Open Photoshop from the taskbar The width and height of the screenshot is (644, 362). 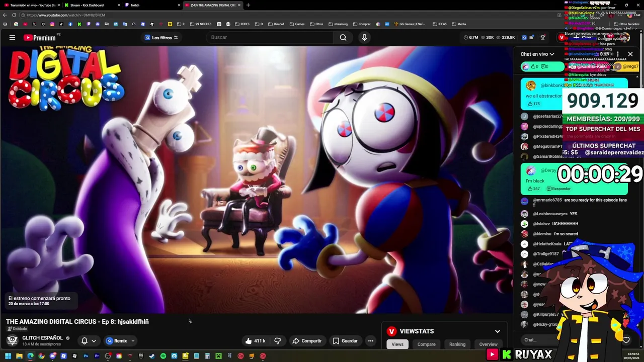pos(86,356)
